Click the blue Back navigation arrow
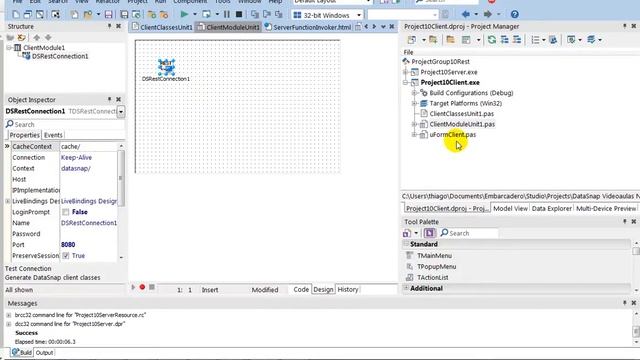Screen dimensions: 640x360 click(465, 14)
